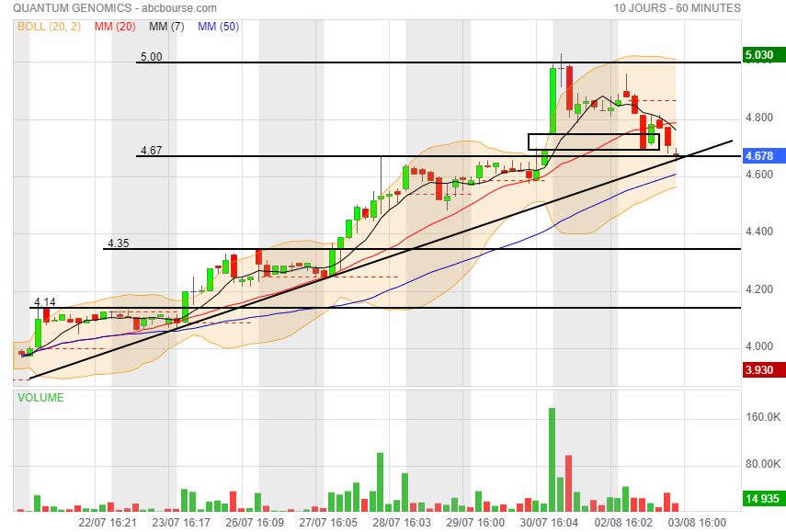Click the 02/08 16:02 date label
This screenshot has width=786, height=532.
tap(623, 523)
